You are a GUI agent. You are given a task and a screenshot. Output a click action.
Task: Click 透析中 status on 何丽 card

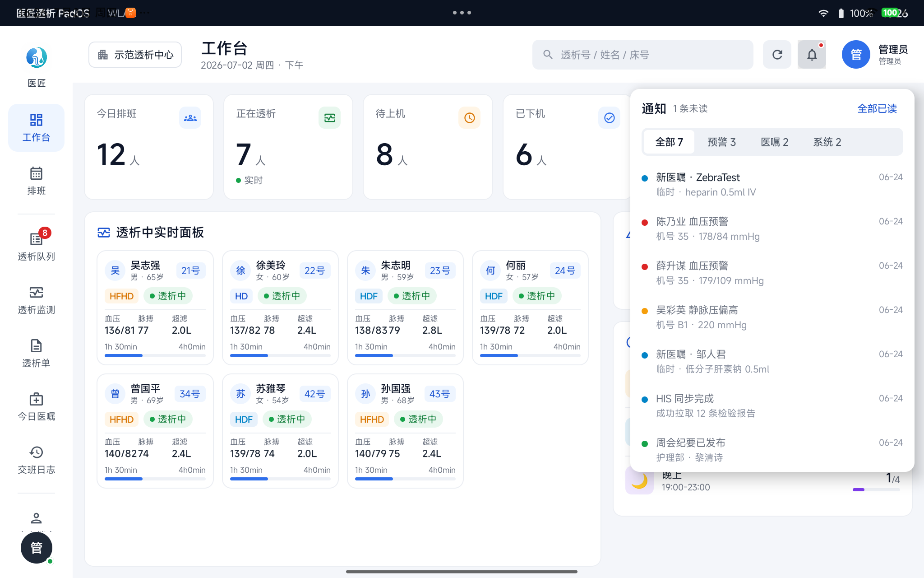coord(537,296)
